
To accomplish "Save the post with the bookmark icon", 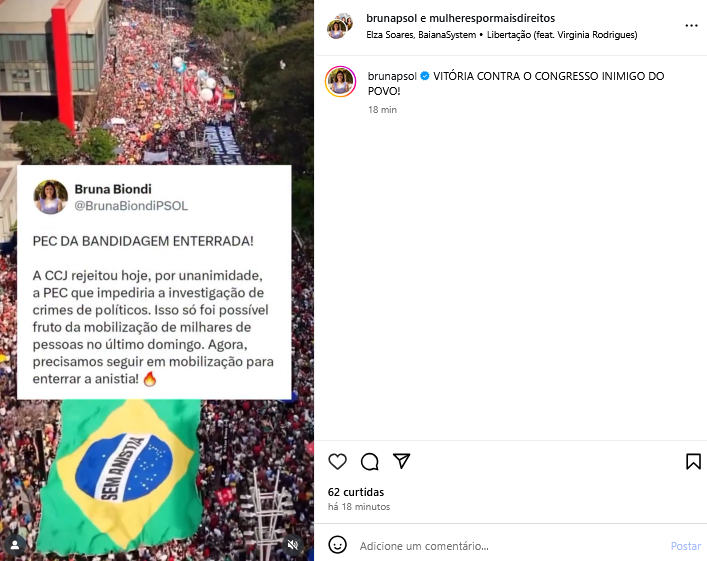I will click(x=693, y=461).
